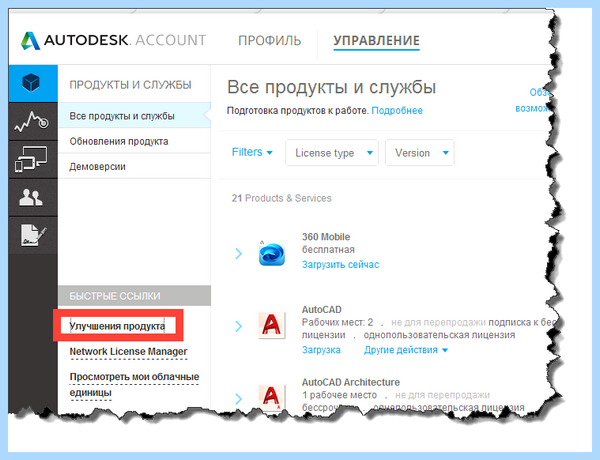Select Демоверсии menu item
This screenshot has width=600, height=460.
click(134, 166)
